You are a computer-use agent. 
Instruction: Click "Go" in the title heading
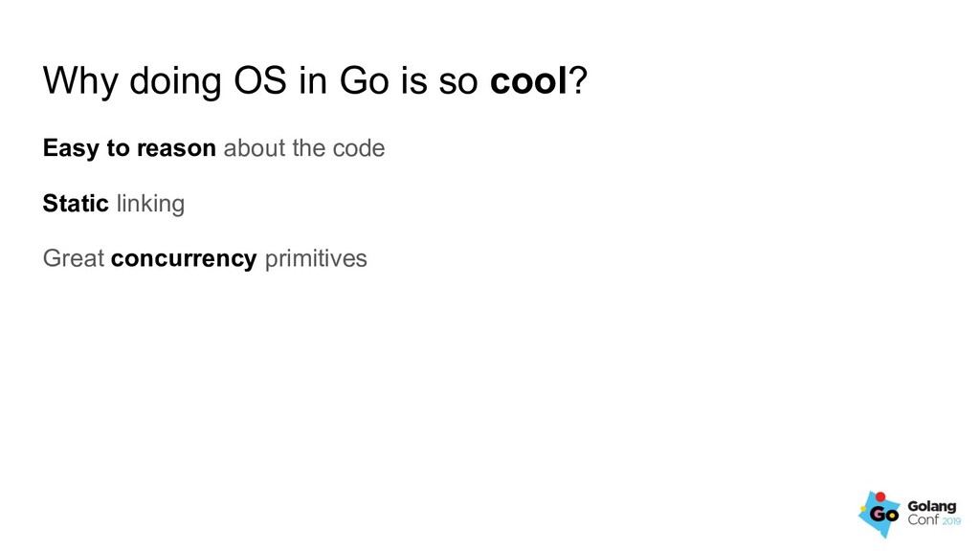365,80
